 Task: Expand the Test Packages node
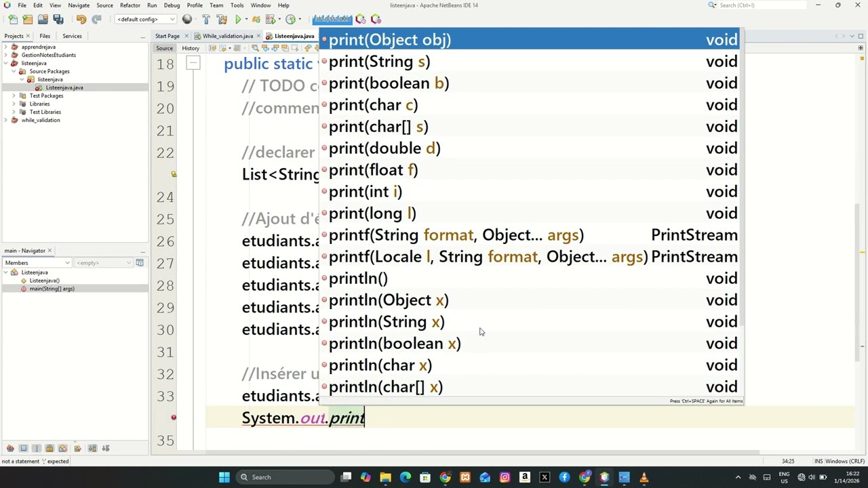coord(14,96)
